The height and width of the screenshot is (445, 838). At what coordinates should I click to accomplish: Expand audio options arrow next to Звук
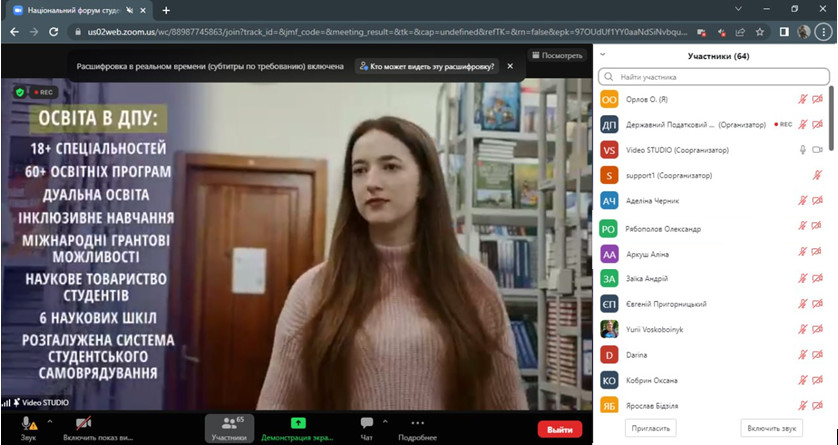46,418
